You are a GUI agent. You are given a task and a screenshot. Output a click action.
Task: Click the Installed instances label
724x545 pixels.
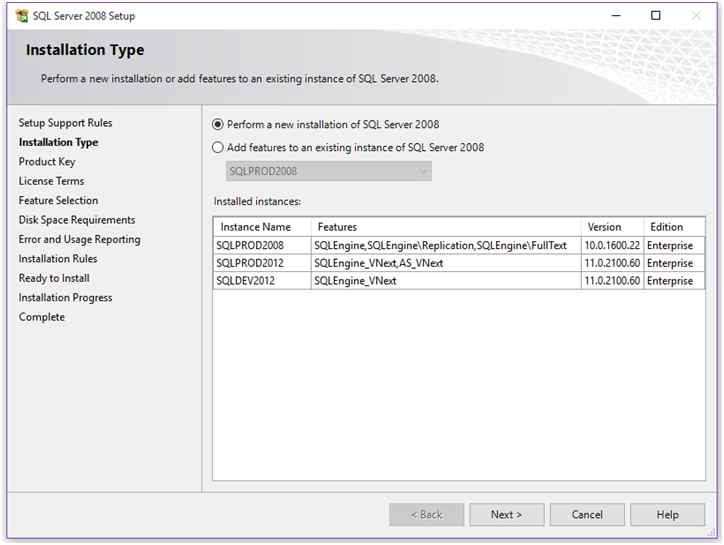pos(257,201)
